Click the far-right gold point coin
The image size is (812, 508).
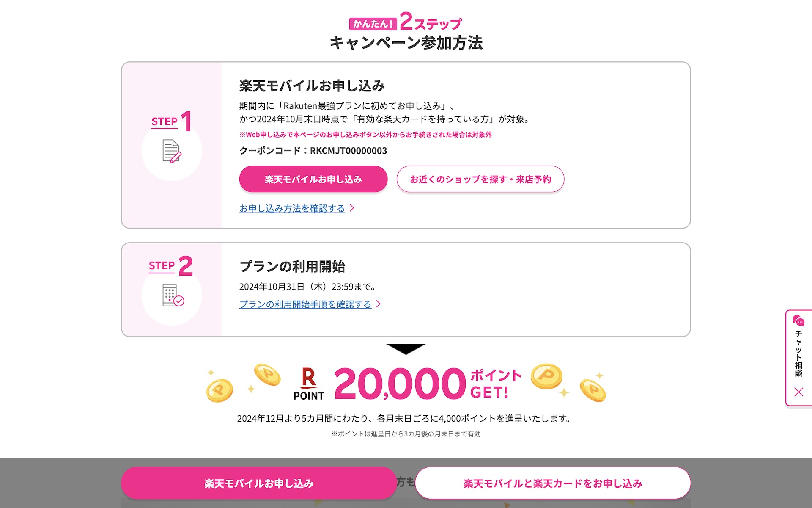point(593,390)
